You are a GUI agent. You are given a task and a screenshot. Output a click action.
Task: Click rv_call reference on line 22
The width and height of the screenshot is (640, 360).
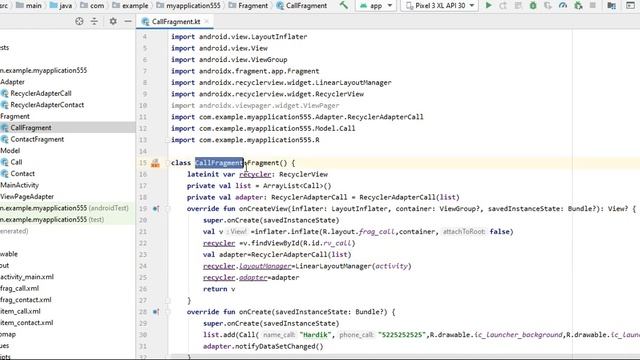[x=337, y=243]
